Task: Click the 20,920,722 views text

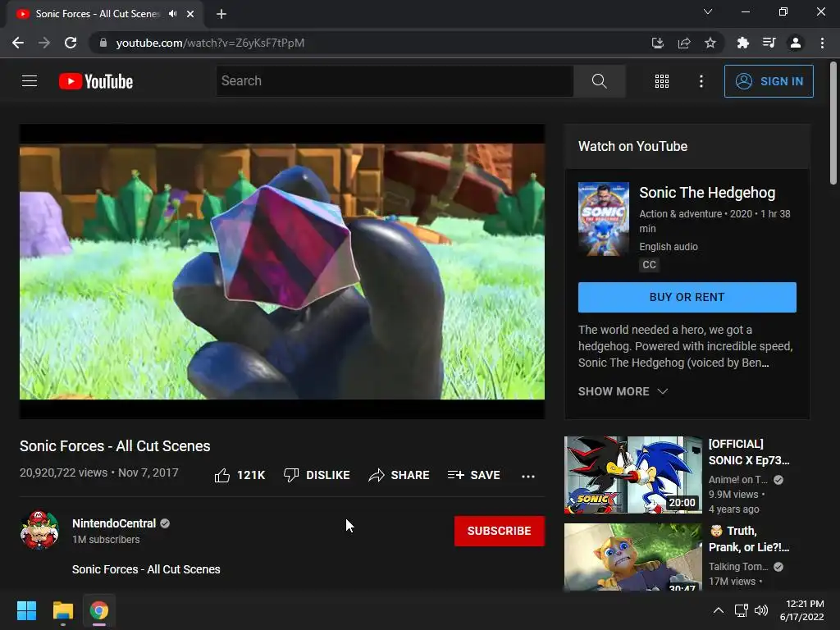Action: [64, 472]
